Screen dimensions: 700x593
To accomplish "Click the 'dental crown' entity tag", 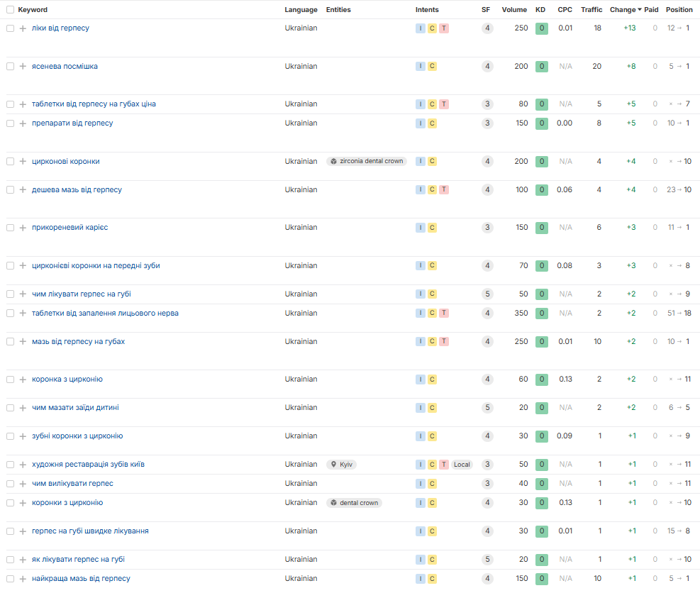I will [x=354, y=503].
